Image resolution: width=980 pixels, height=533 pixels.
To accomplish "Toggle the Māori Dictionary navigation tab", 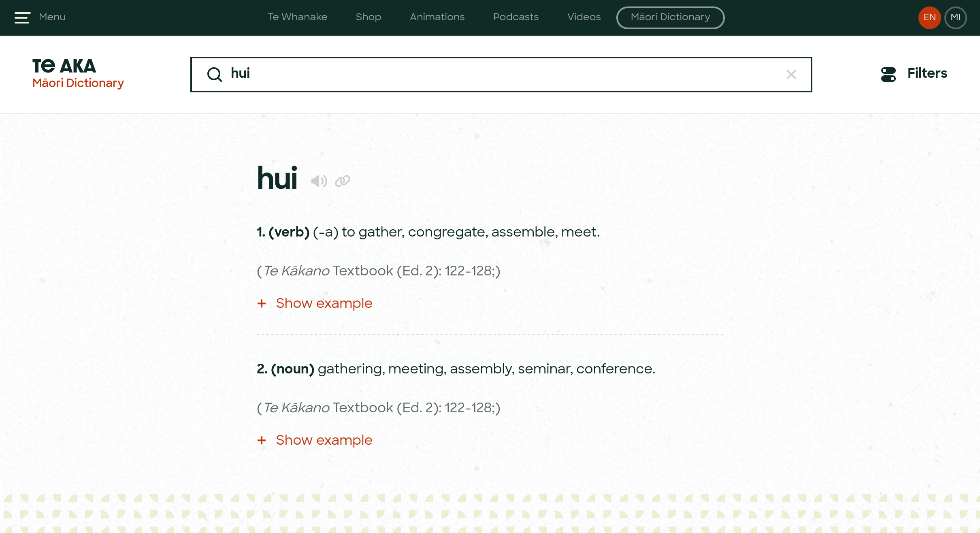I will 670,18.
